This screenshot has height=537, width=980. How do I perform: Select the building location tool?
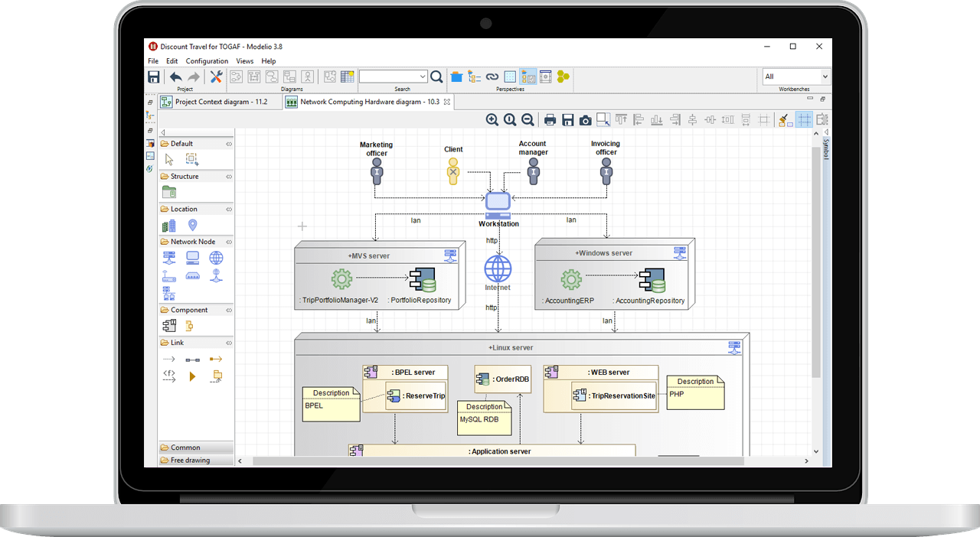point(169,226)
